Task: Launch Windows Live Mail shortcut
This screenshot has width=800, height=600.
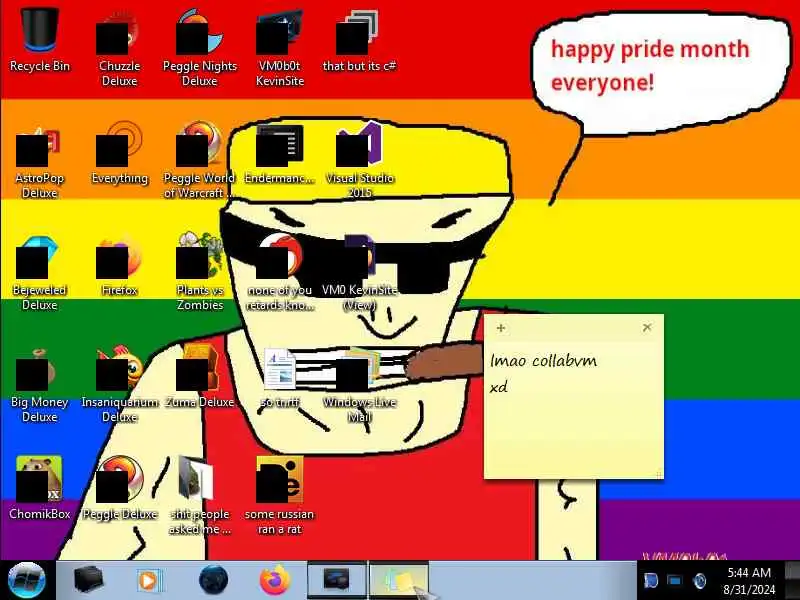Action: point(359,384)
